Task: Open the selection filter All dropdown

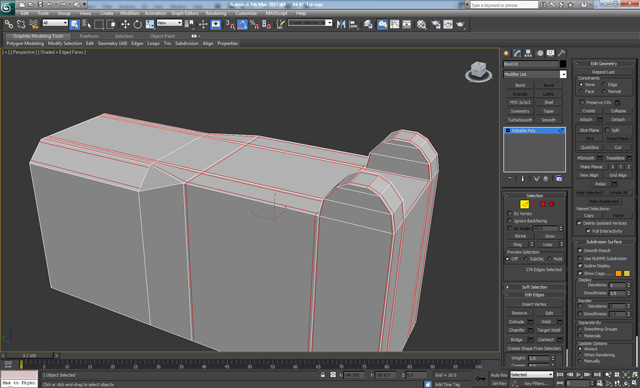Action: pos(55,23)
